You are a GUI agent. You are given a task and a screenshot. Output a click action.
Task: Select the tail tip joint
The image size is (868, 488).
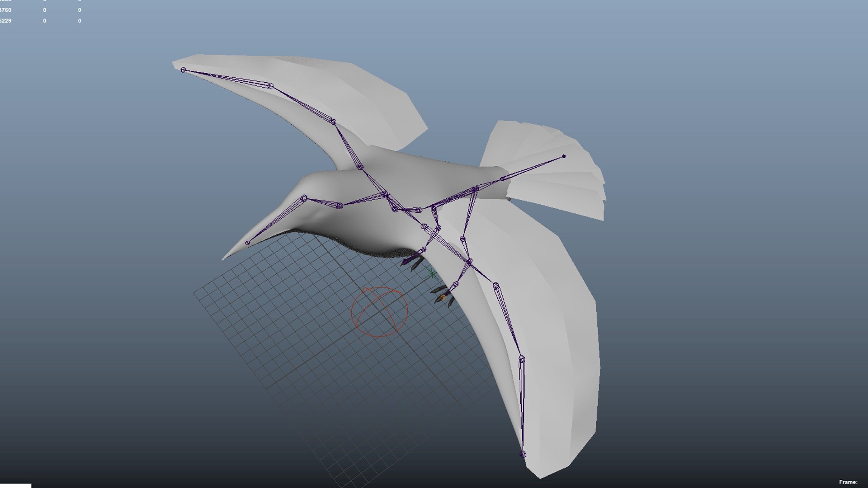pyautogui.click(x=564, y=156)
